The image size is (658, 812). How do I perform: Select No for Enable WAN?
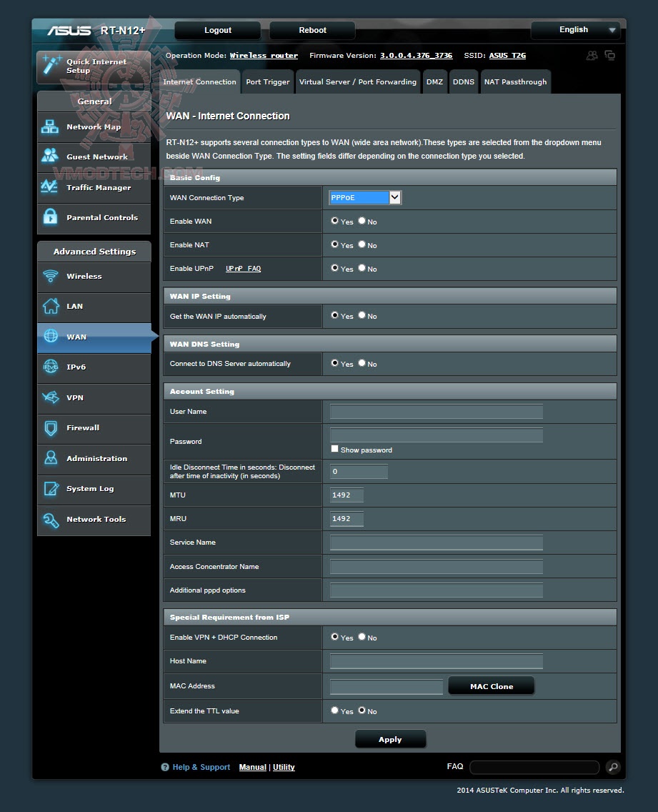pos(362,221)
